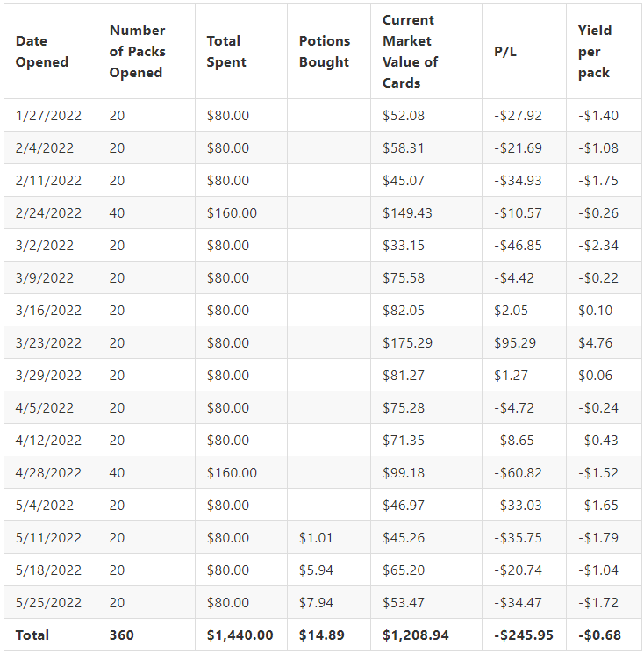Click the P/L column header
Screen dimensions: 644x653
pyautogui.click(x=505, y=52)
